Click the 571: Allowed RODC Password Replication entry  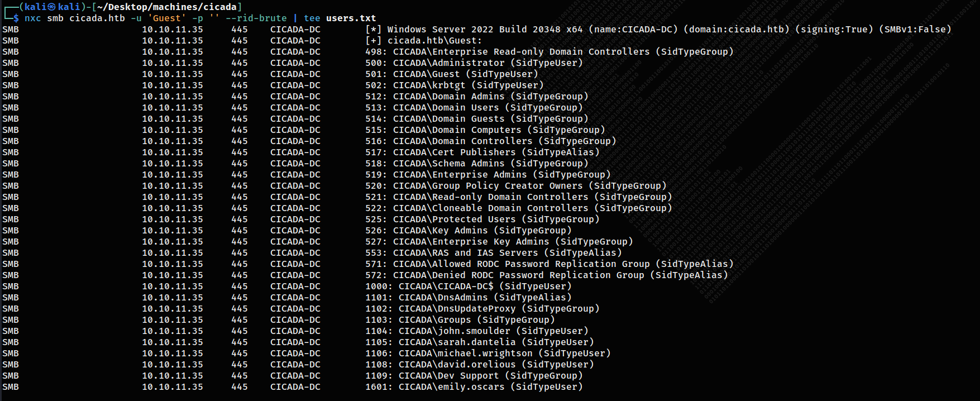(549, 264)
